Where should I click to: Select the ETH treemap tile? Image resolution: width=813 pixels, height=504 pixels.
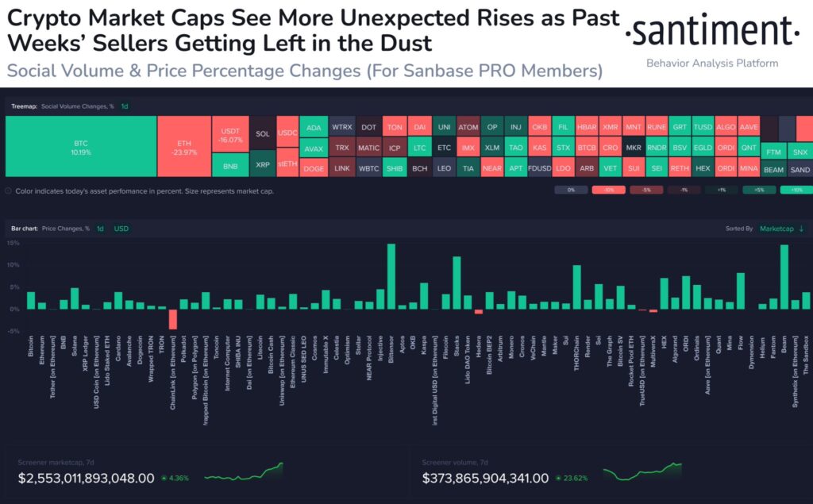click(x=184, y=146)
